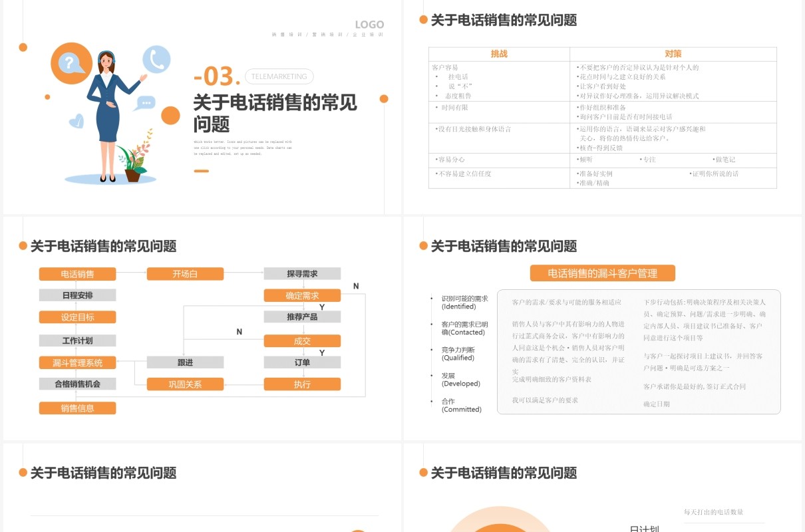Click the 巩固关系 orange box
This screenshot has height=532, width=805.
(x=185, y=384)
